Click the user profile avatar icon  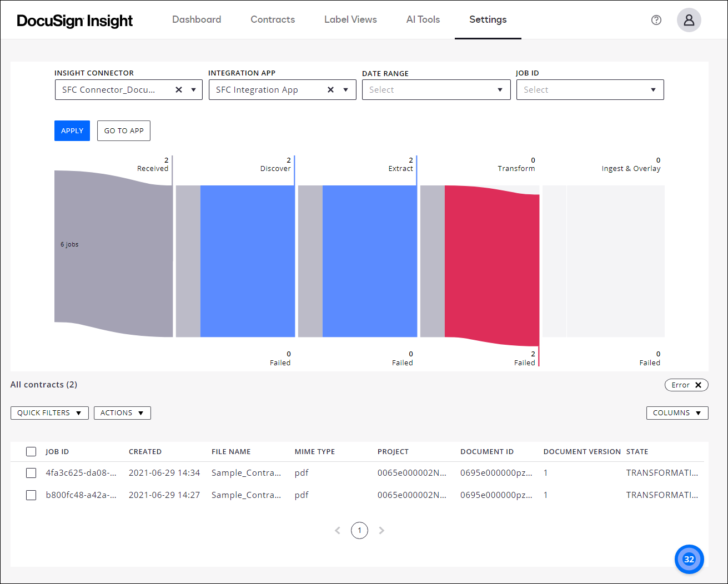(689, 20)
